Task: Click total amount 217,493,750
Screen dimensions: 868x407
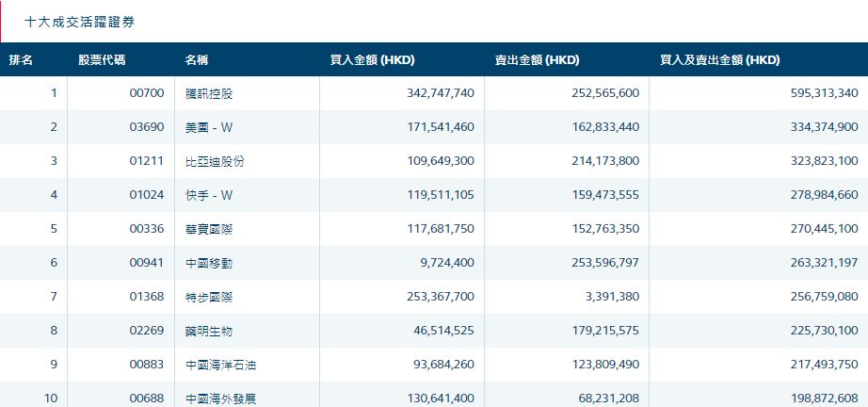Action: pos(825,365)
